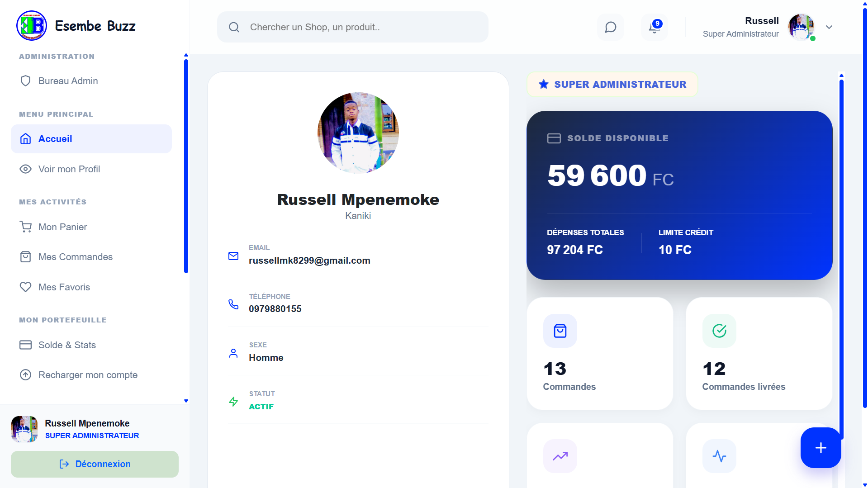
Task: Click the activity pulse icon card
Action: (x=719, y=456)
